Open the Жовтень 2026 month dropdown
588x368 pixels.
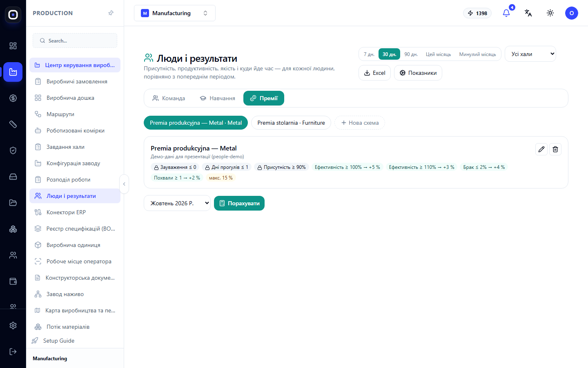177,203
